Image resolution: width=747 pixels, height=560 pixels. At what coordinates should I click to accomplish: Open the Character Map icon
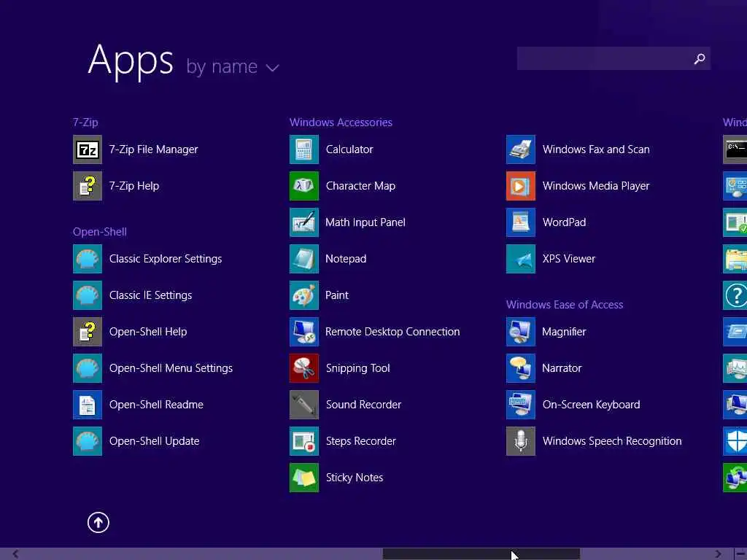click(304, 186)
